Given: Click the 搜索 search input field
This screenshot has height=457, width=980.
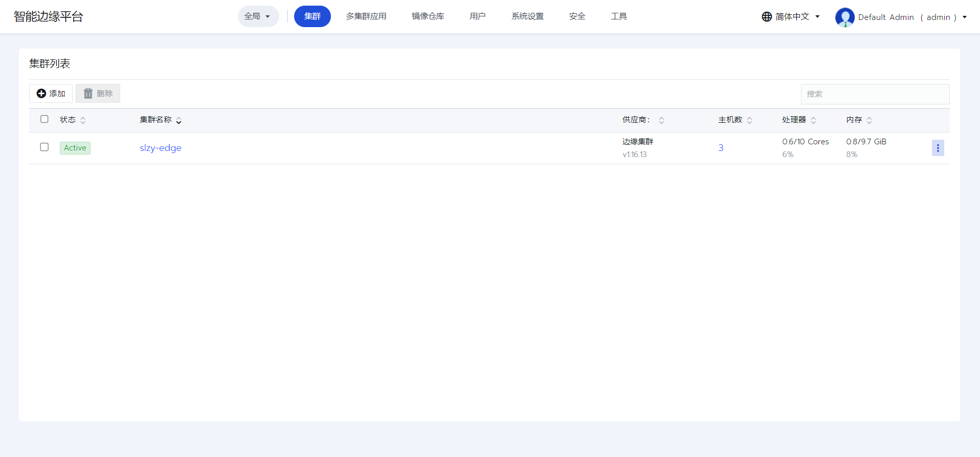Looking at the screenshot, I should (875, 94).
